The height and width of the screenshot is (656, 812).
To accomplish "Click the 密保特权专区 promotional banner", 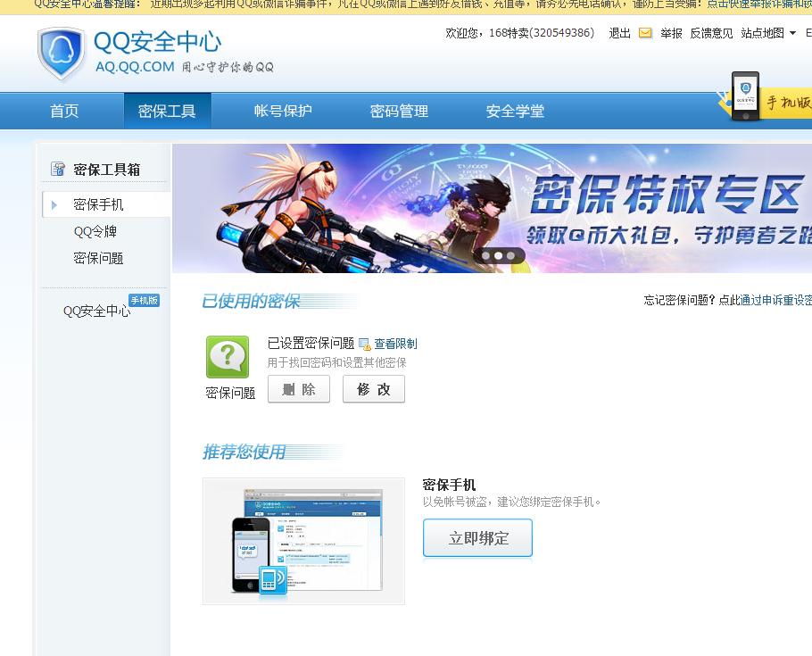I will point(492,208).
